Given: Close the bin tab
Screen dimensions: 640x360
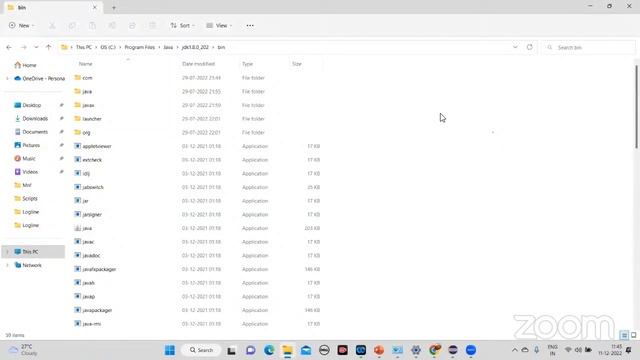Looking at the screenshot, I should [x=95, y=7].
